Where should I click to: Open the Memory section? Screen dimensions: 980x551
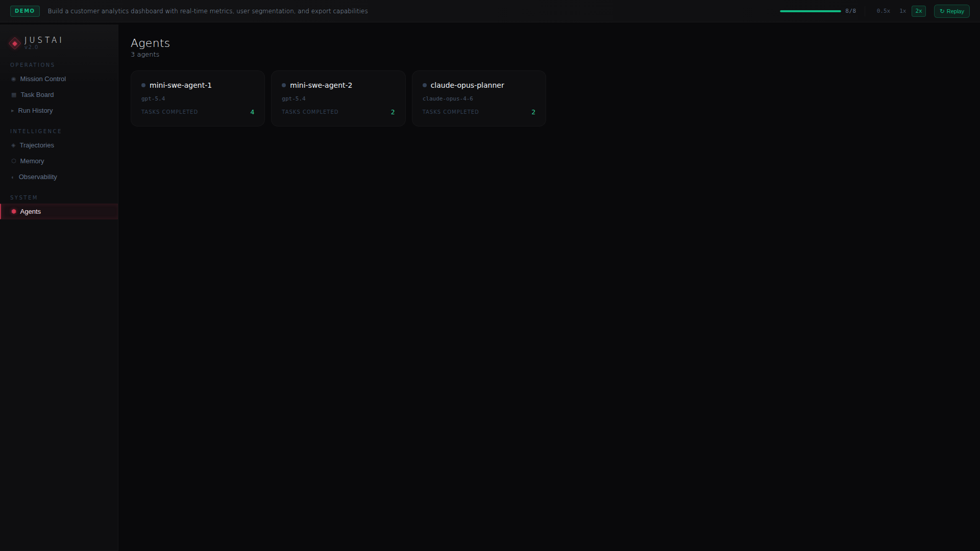(59, 161)
